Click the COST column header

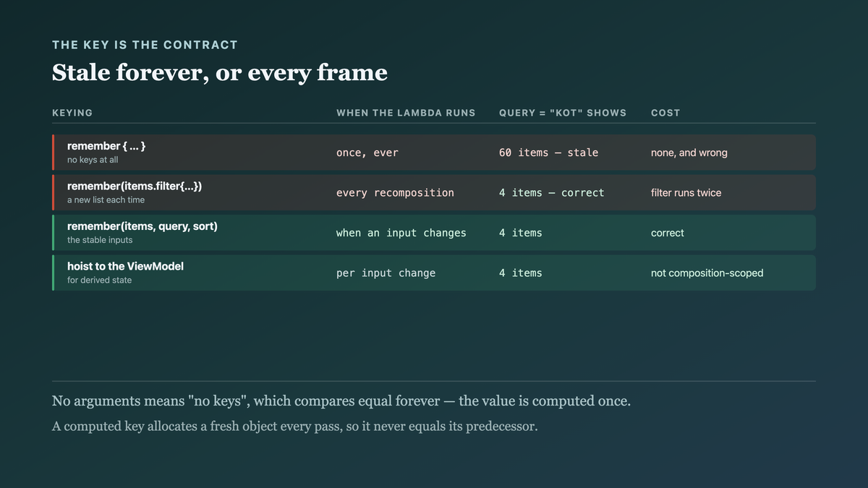(x=665, y=113)
